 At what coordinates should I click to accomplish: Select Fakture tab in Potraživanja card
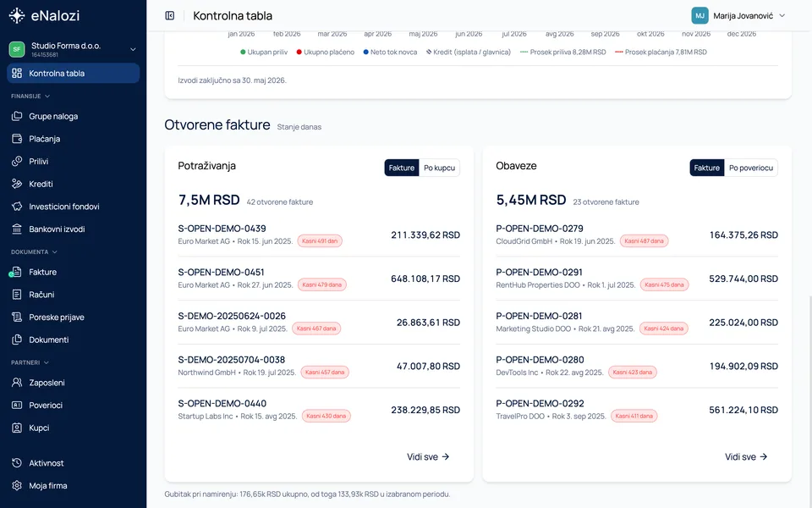click(401, 168)
